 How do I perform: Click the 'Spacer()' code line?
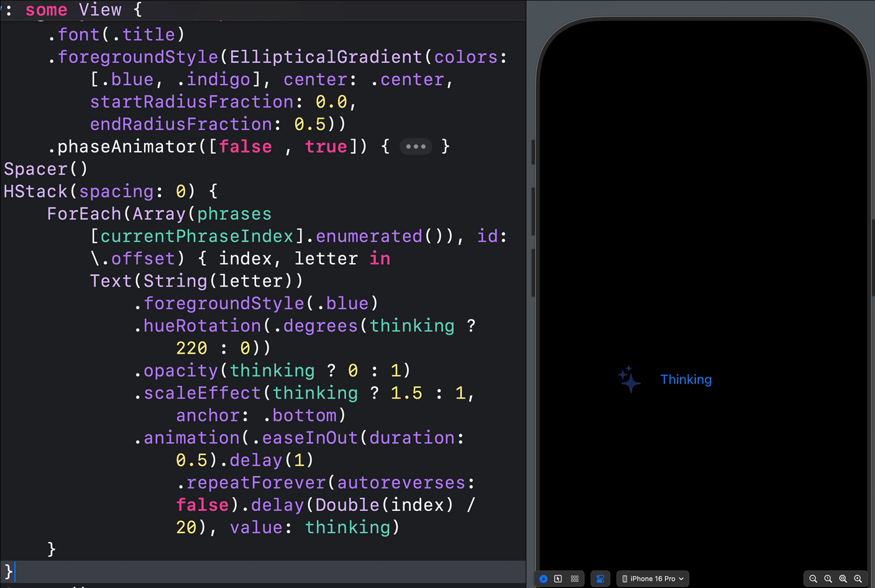[x=46, y=169]
